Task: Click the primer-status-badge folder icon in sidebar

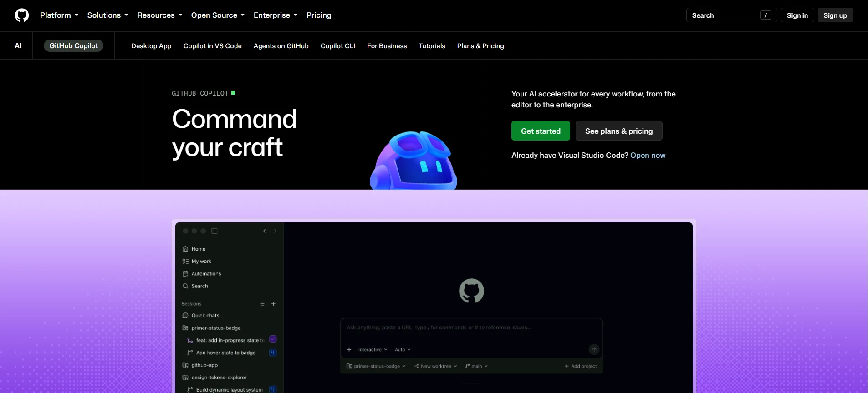Action: click(185, 328)
